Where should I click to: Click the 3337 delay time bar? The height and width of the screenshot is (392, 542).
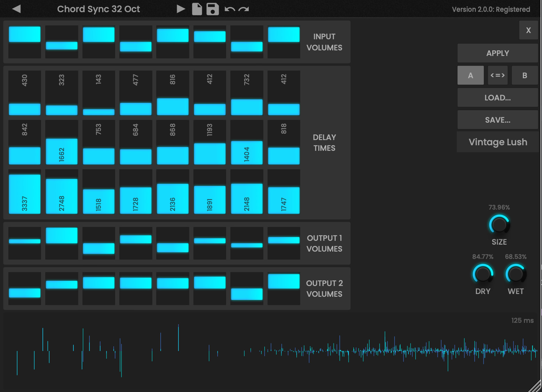[24, 194]
